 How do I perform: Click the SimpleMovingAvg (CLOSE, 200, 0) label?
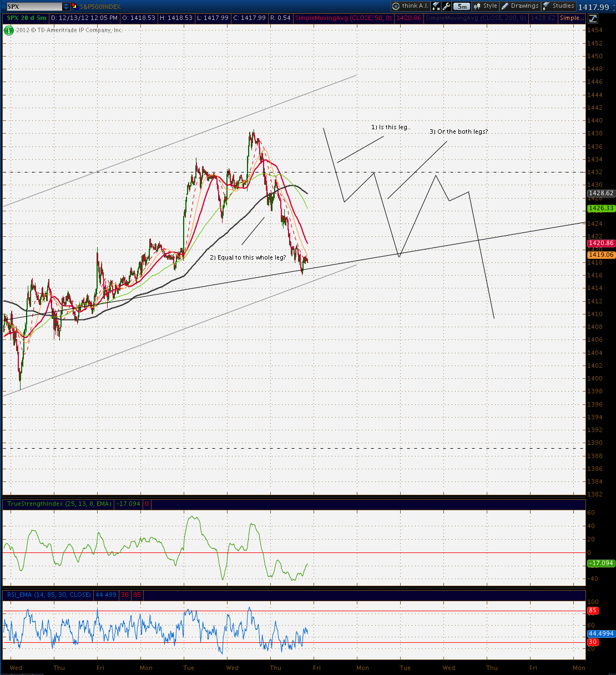point(475,18)
